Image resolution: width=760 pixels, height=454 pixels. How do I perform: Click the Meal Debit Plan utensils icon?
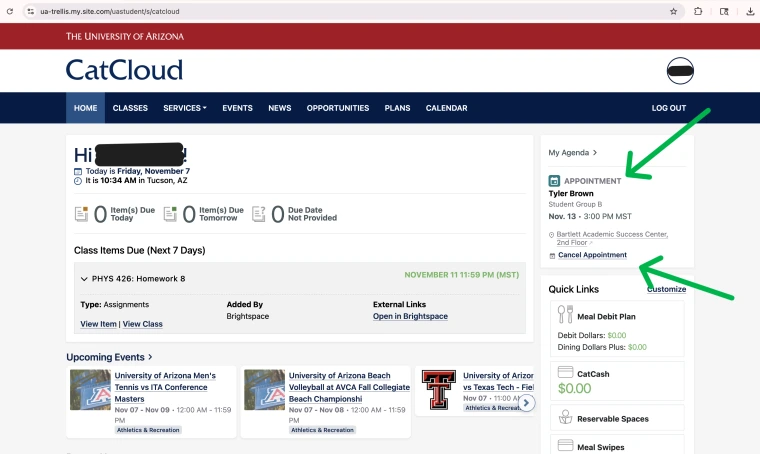coord(565,314)
